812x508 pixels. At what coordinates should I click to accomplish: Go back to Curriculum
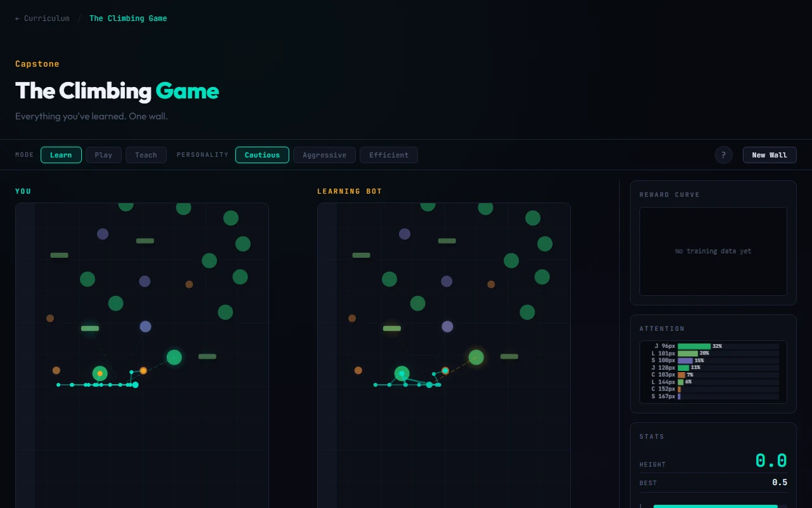click(43, 18)
